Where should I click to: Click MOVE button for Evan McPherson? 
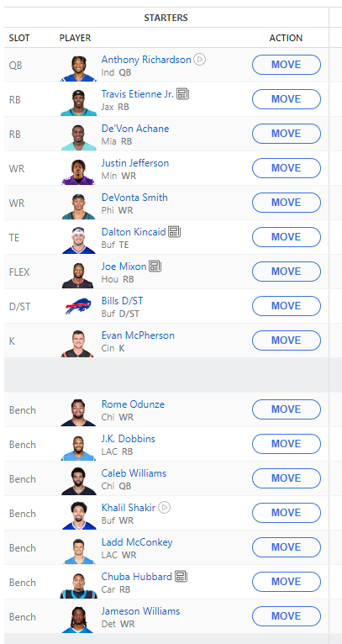(287, 340)
